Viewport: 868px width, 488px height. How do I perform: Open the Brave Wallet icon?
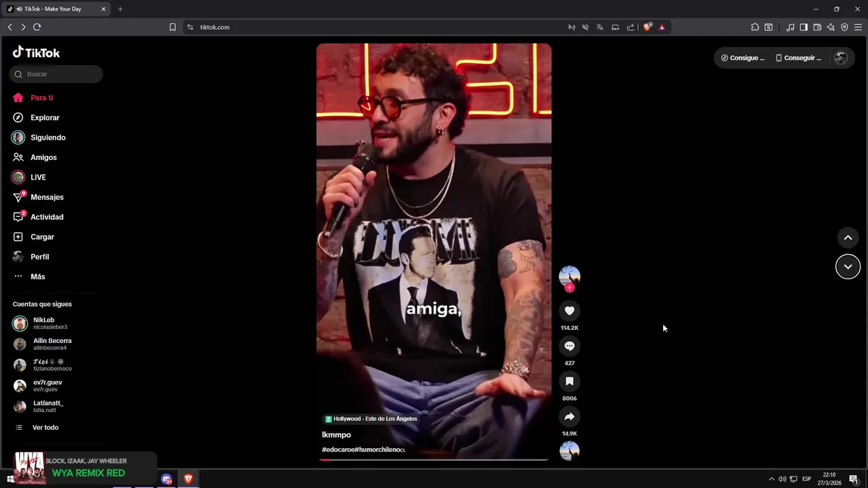tap(817, 27)
